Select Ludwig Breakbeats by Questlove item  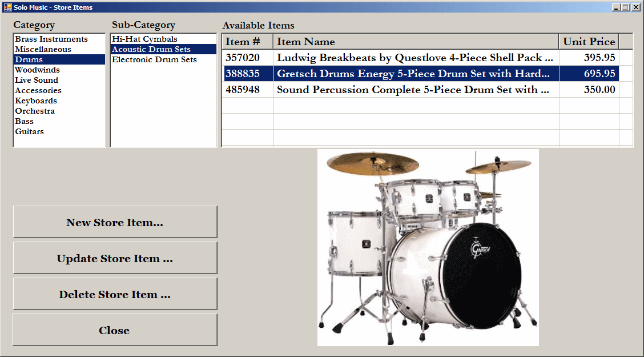tap(416, 58)
